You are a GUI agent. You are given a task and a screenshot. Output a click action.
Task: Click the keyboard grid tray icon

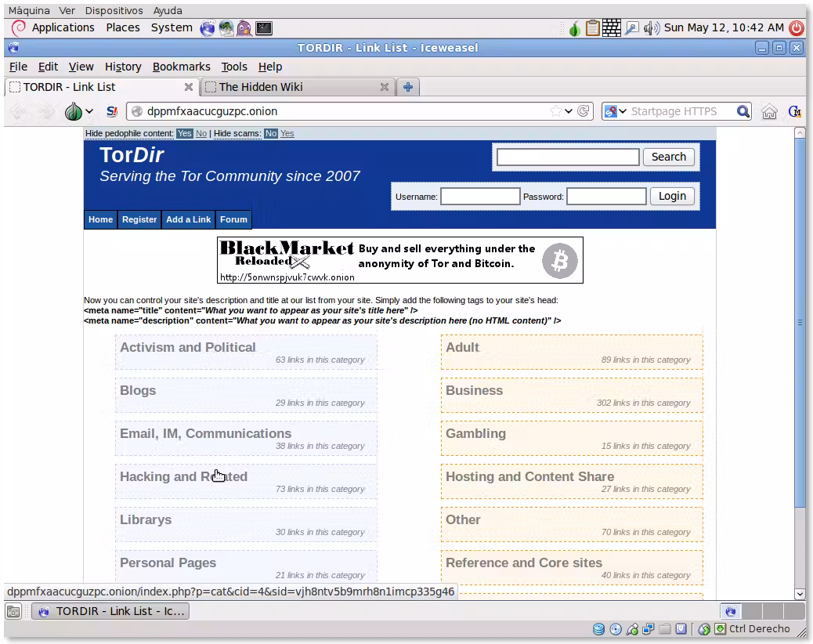611,28
